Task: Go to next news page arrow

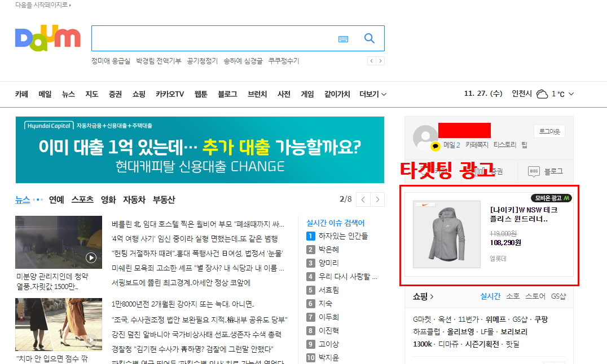Action: (377, 199)
